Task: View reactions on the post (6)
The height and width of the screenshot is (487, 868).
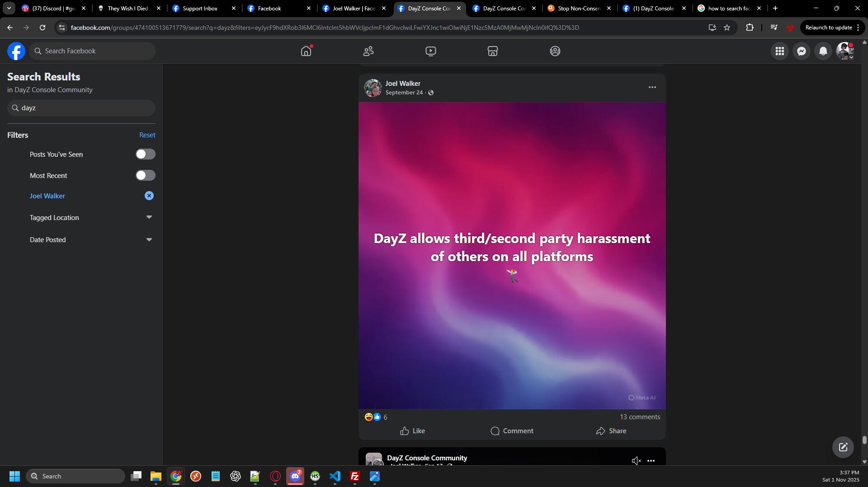Action: 376,417
